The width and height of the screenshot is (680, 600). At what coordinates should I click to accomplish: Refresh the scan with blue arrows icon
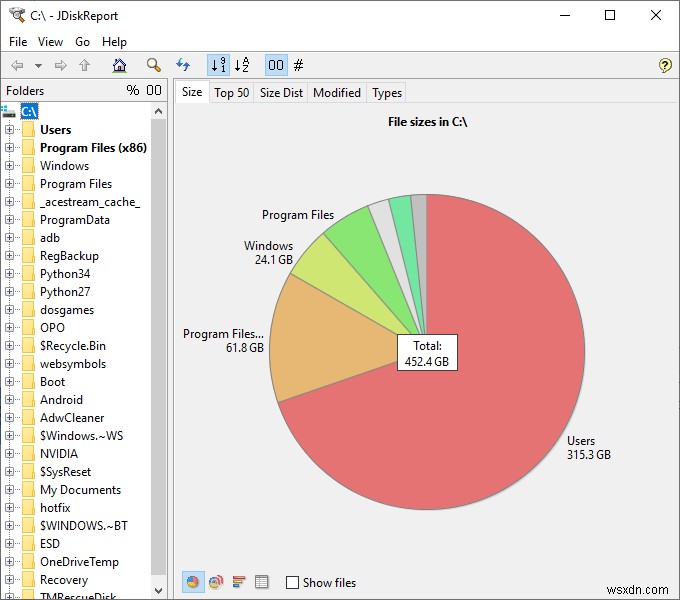183,65
